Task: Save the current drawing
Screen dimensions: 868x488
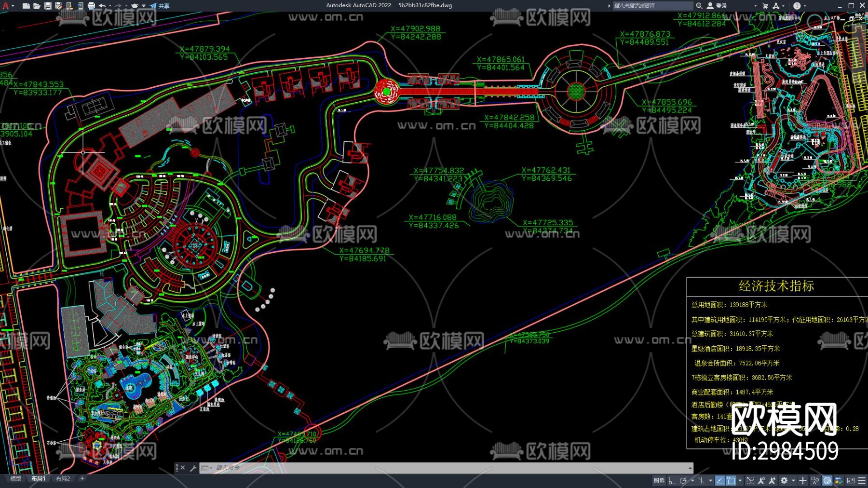Action: pos(48,6)
